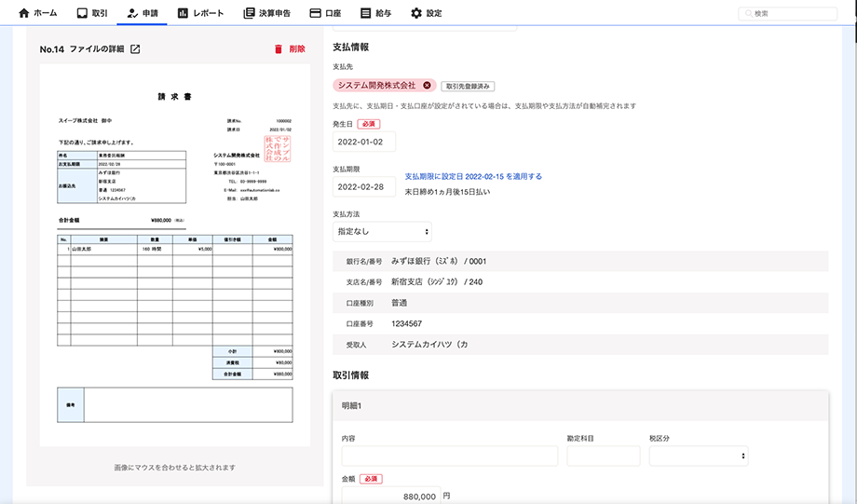The image size is (857, 504).
Task: Apply the 2022-02-15 payment deadline link
Action: pyautogui.click(x=473, y=177)
